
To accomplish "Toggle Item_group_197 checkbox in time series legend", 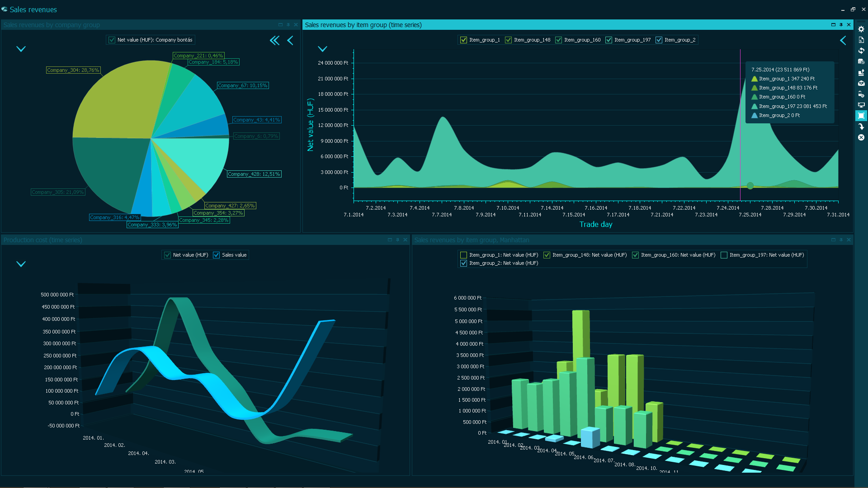I will tap(609, 40).
